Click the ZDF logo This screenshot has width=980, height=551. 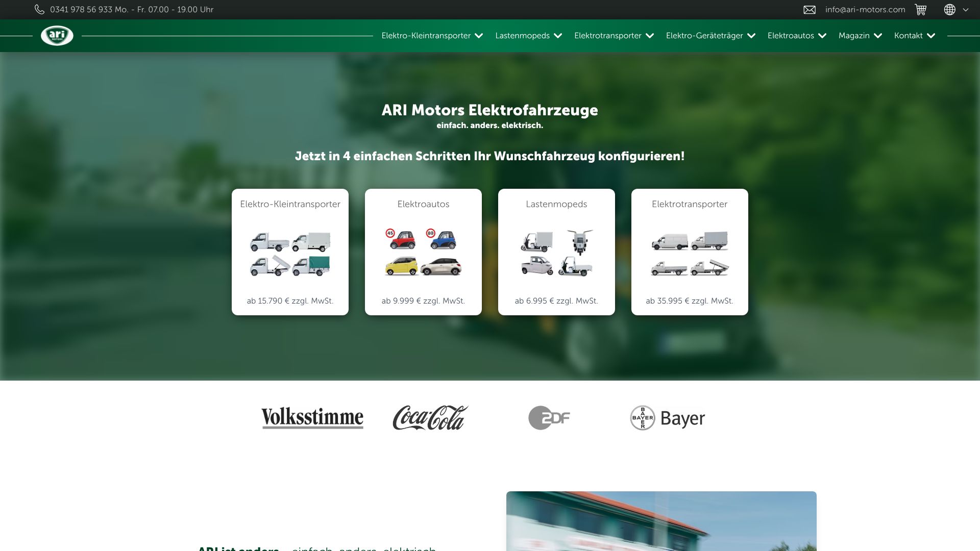[x=549, y=418]
